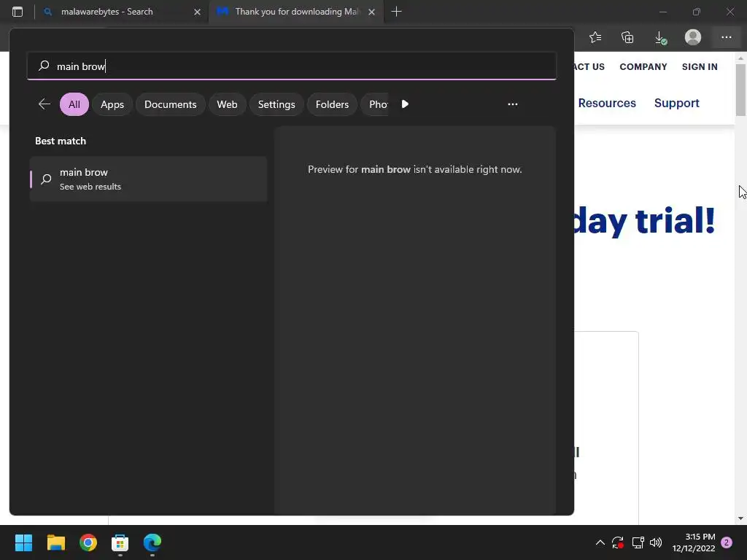Close the malawarebytes - Search tab
The height and width of the screenshot is (560, 747).
pos(197,12)
